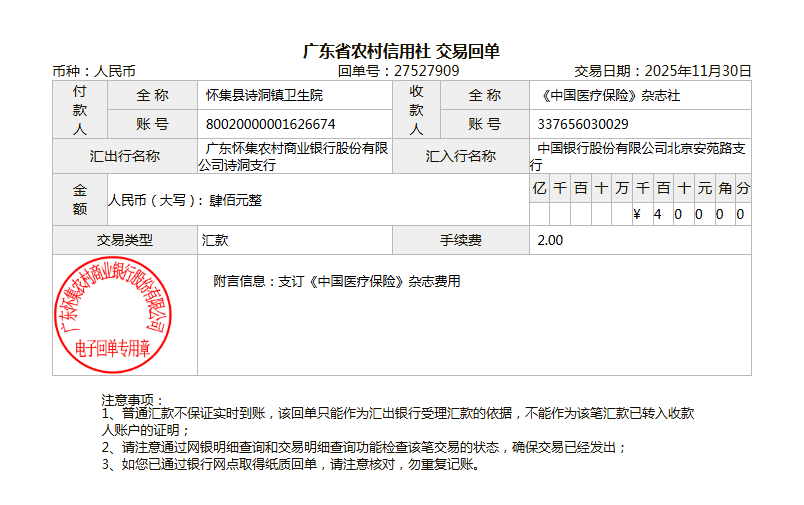The image size is (804, 505).
Task: Click the transaction date 2025年11月30日
Action: point(697,71)
